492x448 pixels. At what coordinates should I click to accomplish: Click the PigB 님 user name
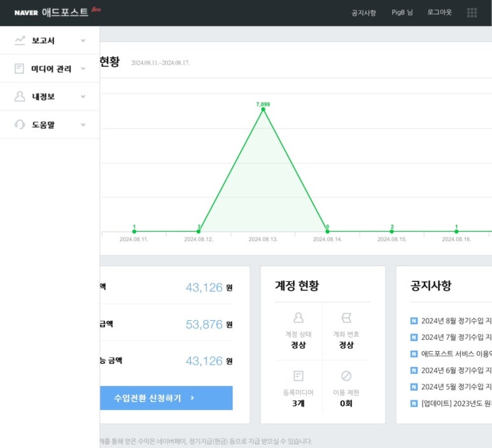pos(402,13)
